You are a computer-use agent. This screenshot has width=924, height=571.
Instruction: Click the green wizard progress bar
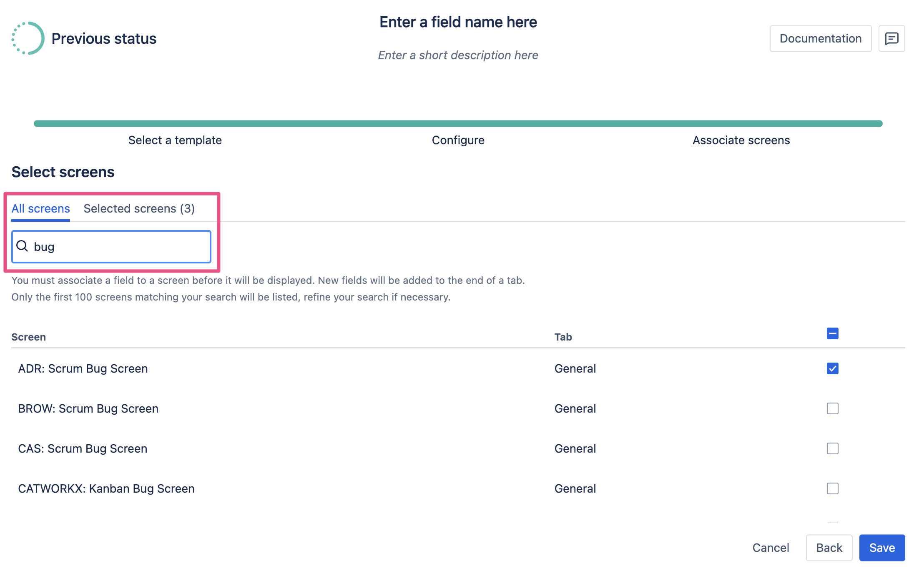458,123
